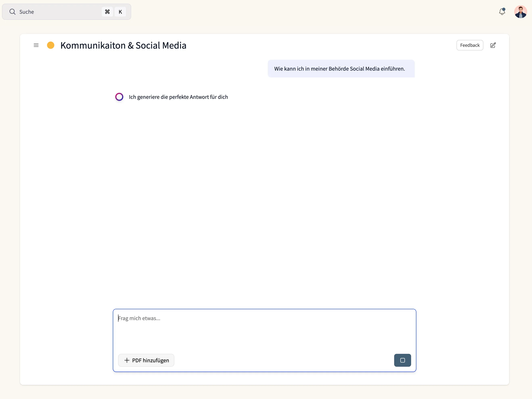The width and height of the screenshot is (532, 399).
Task: Click the blue dot badge on bell
Action: point(504,9)
